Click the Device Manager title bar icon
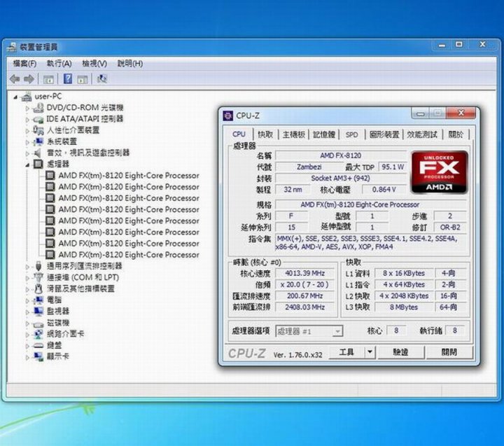Screen dimensions: 504x446 (12, 47)
